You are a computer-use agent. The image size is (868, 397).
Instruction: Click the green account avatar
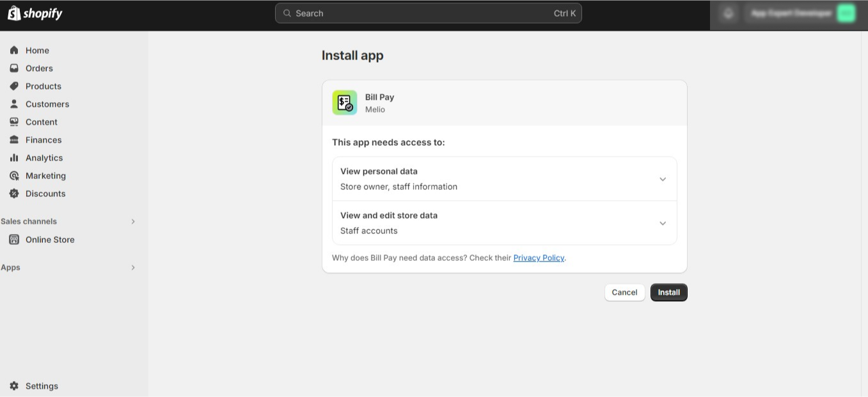click(846, 13)
